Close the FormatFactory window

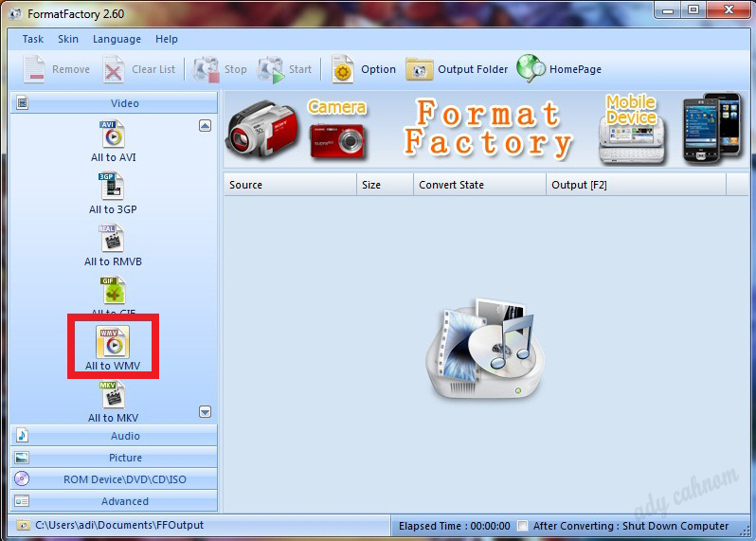pos(729,10)
